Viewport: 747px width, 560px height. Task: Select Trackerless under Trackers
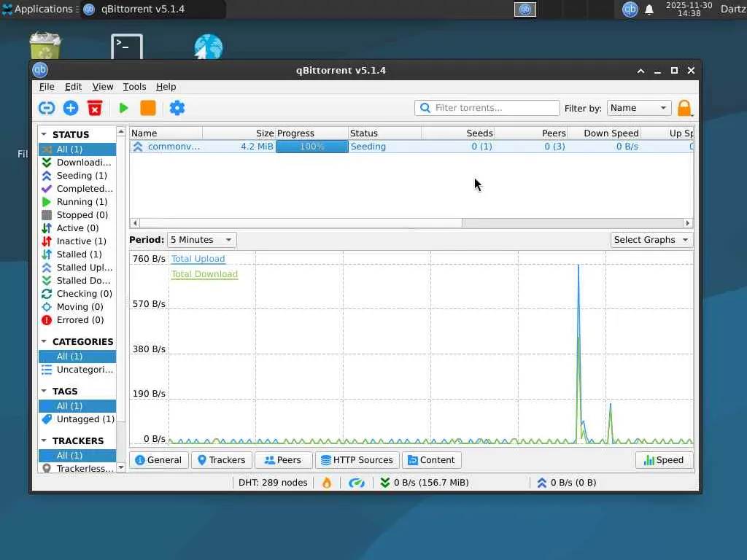77,468
